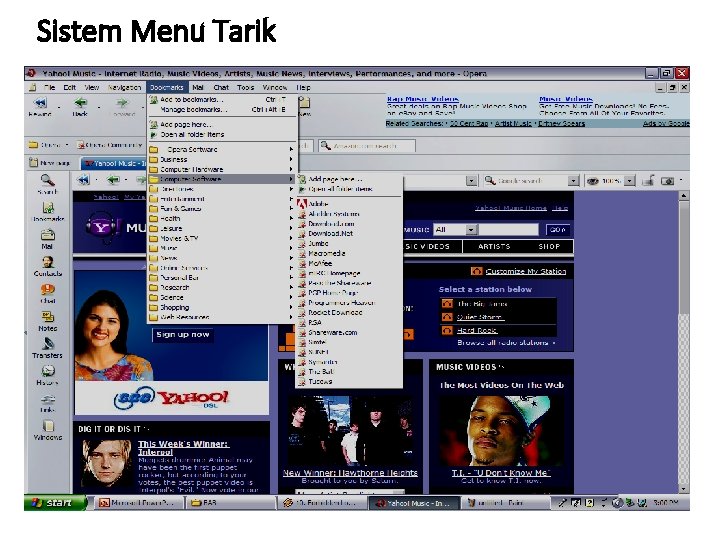Click the SHOP navigation tab on Yahoo page
Screen dimensions: 720x540
click(549, 246)
